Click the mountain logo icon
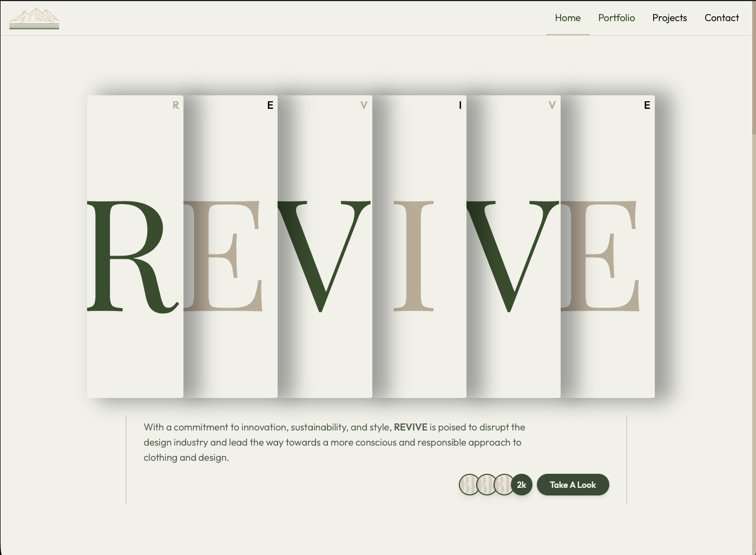This screenshot has height=555, width=756. click(x=34, y=18)
